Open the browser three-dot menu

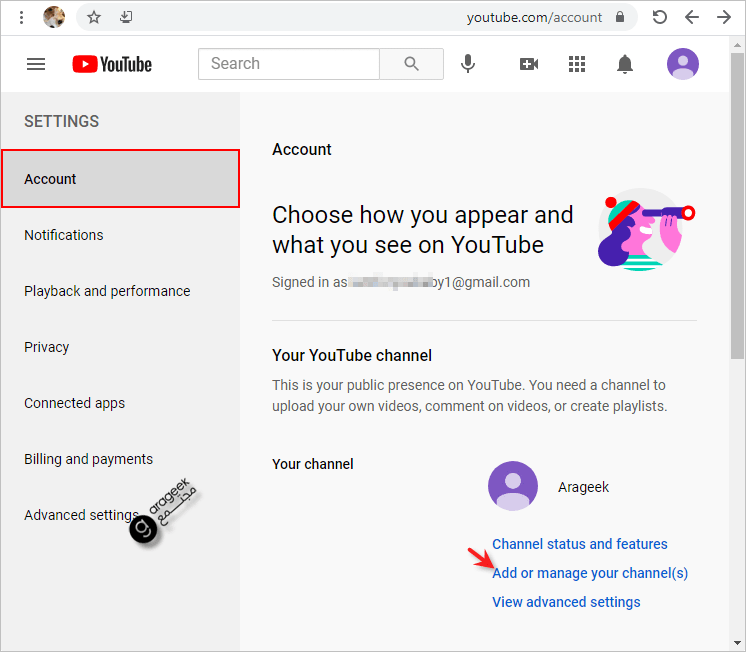tap(21, 18)
